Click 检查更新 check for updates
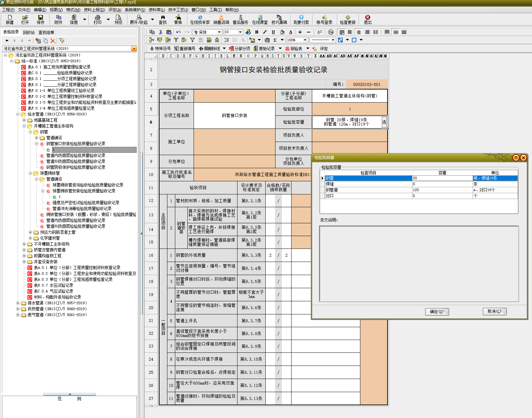Screen dimensions: 532x418 pyautogui.click(x=348, y=19)
